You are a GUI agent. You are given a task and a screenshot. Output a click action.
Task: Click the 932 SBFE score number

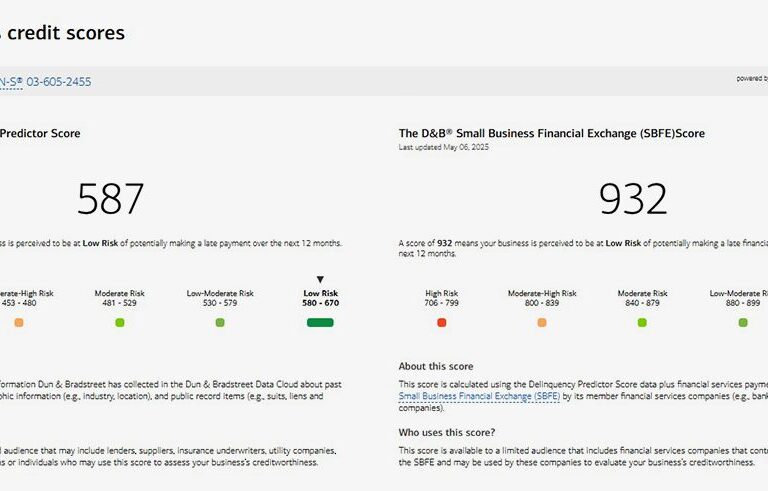(x=633, y=200)
